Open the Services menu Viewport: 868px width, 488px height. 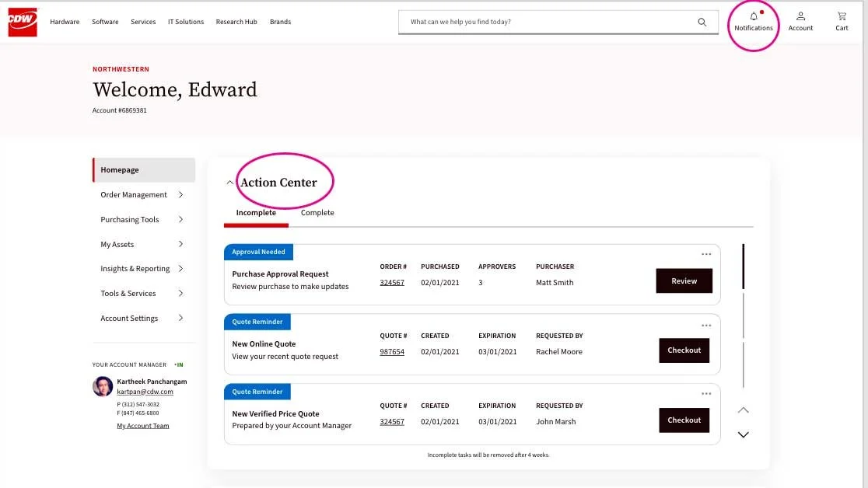(x=143, y=22)
